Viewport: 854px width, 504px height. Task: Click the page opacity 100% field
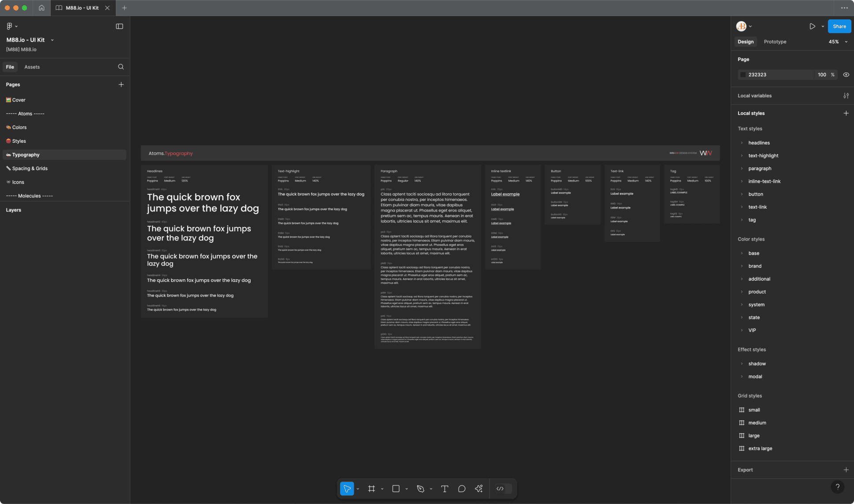click(823, 74)
